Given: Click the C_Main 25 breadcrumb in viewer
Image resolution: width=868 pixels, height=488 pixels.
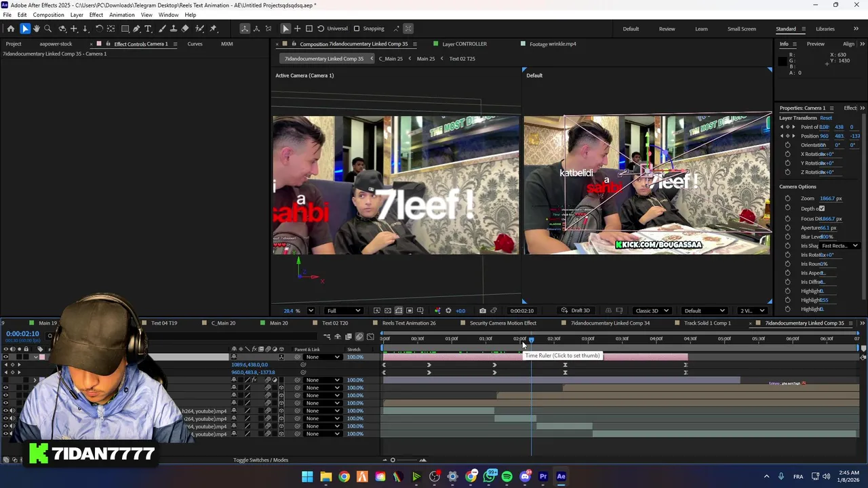Looking at the screenshot, I should pyautogui.click(x=391, y=58).
